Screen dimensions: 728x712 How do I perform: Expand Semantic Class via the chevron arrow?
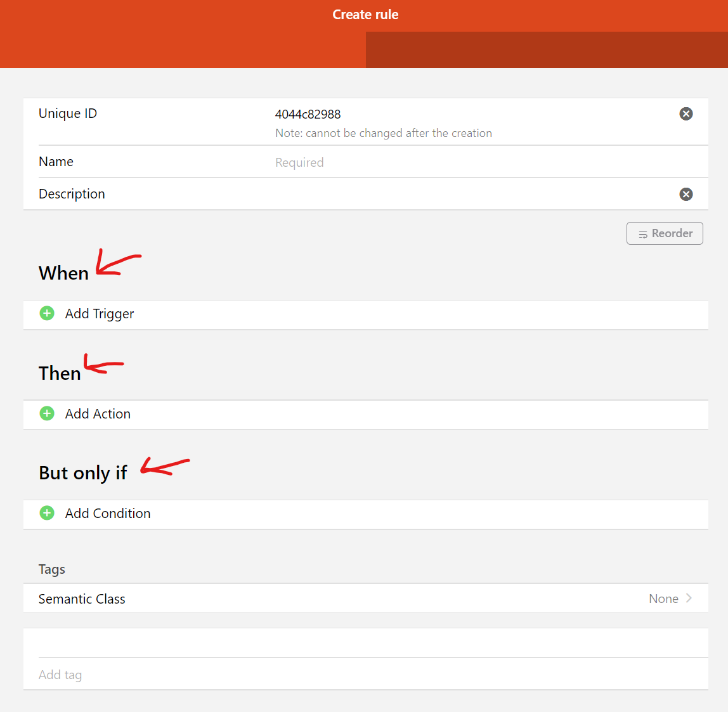point(689,599)
